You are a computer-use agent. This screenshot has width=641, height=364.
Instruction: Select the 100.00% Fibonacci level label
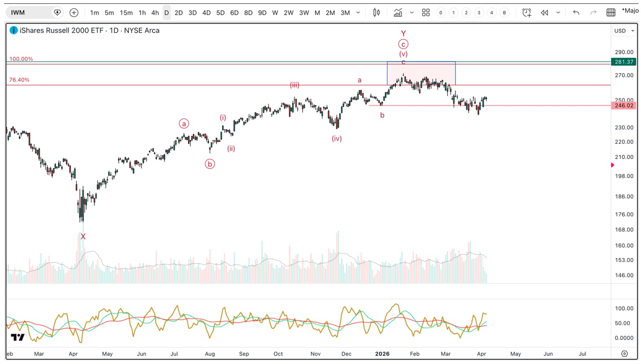21,59
